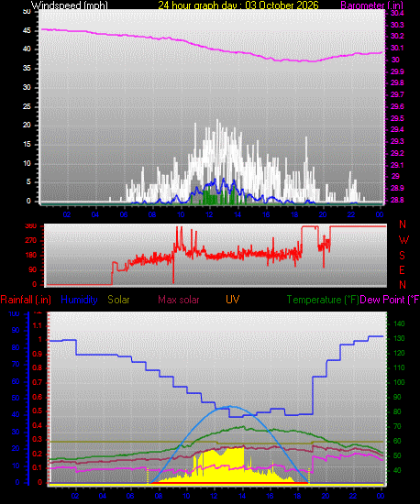This screenshot has width=420, height=504.
Task: Click the Max solar legend label
Action: click(179, 300)
